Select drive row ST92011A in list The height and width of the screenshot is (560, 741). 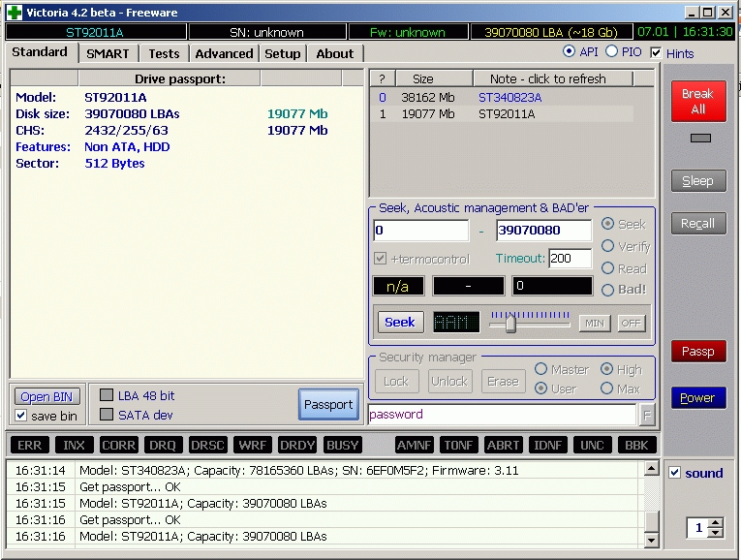pos(502,114)
